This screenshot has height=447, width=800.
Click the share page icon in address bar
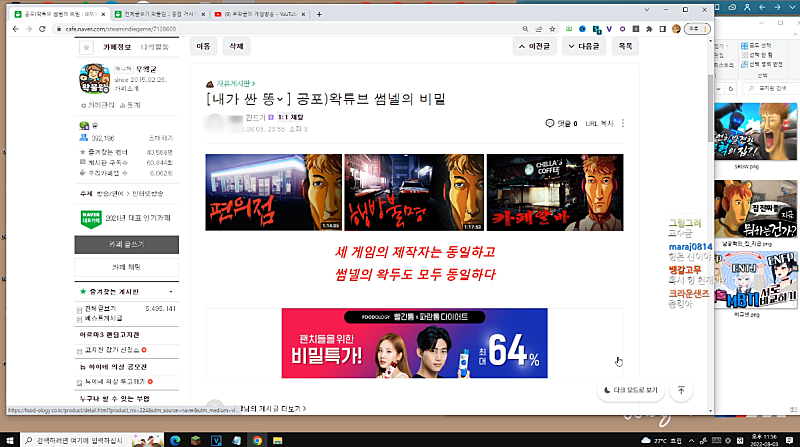(x=539, y=29)
